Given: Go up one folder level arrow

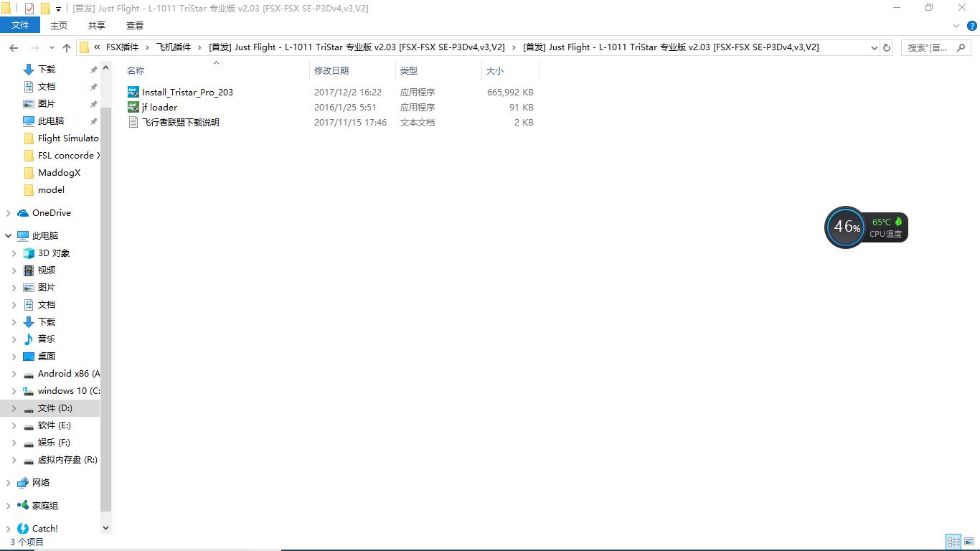Looking at the screenshot, I should point(67,47).
